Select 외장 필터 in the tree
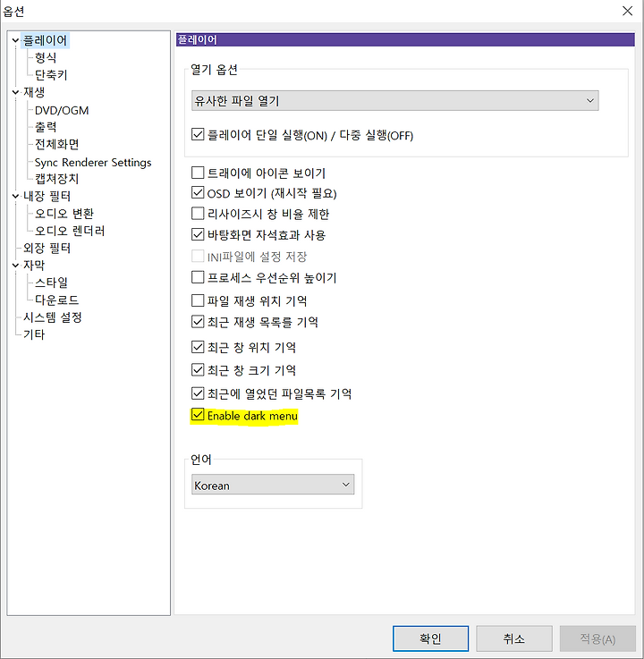Image resolution: width=644 pixels, height=659 pixels. pos(47,248)
